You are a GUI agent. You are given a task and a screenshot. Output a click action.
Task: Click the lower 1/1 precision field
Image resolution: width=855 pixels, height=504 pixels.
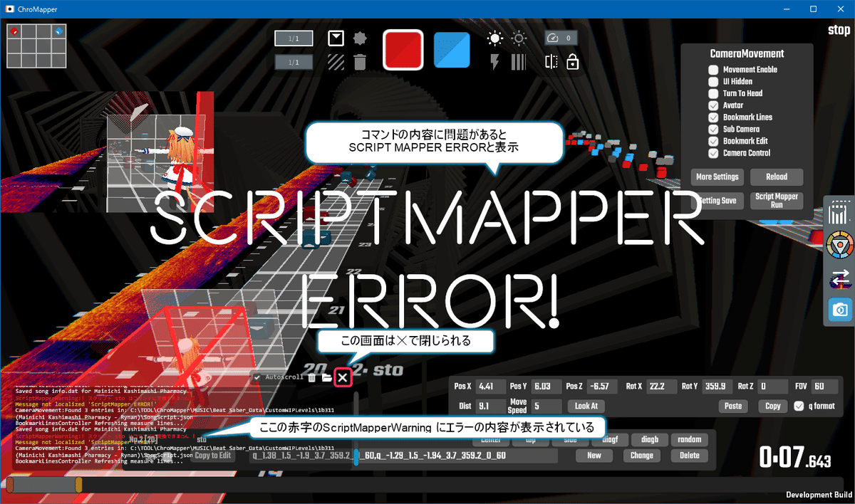(x=294, y=63)
